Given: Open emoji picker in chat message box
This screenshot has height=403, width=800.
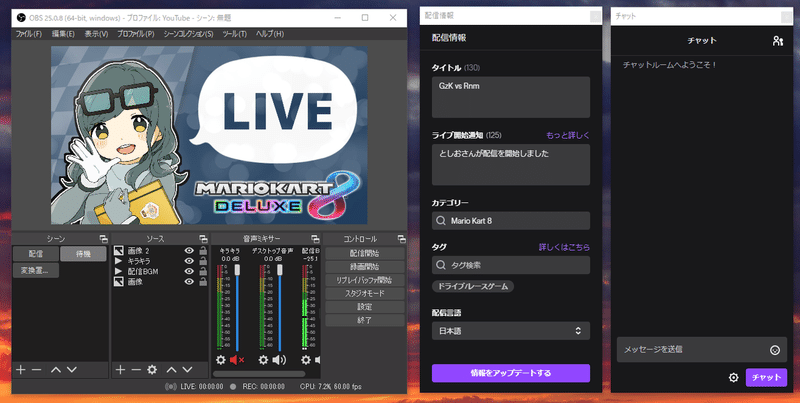Looking at the screenshot, I should [775, 350].
